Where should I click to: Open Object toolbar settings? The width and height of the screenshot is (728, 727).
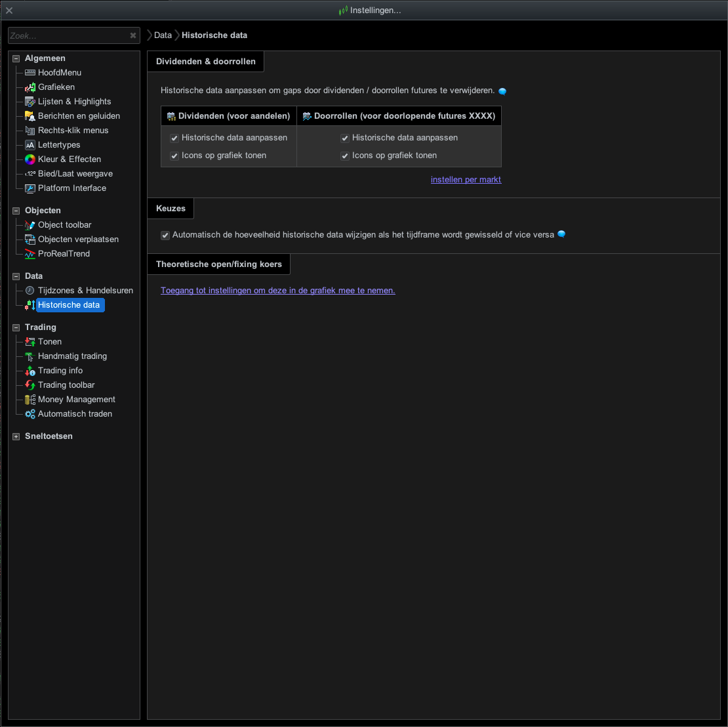pyautogui.click(x=64, y=225)
